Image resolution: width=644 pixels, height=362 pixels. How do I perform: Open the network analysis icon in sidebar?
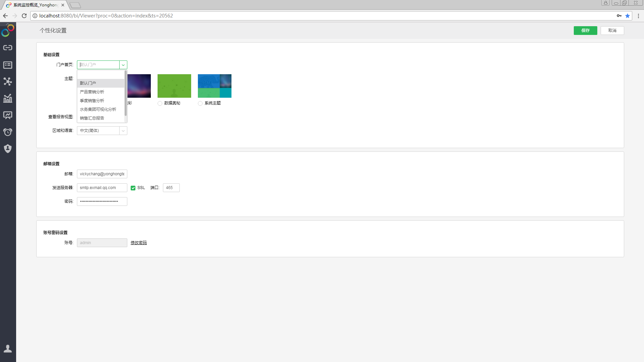point(8,82)
